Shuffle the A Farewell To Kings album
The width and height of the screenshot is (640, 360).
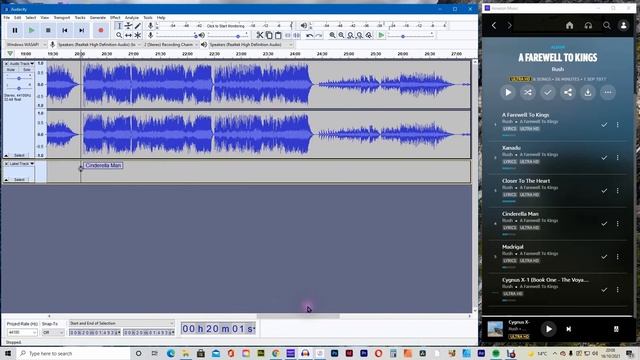pyautogui.click(x=528, y=93)
